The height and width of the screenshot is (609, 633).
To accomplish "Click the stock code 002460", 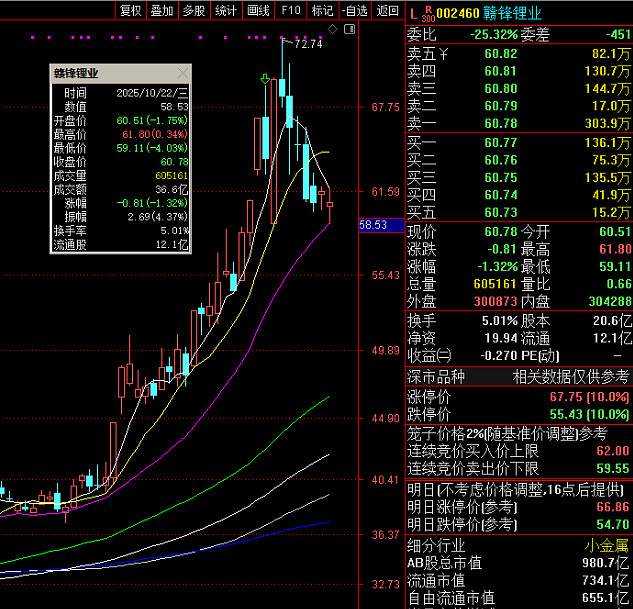I will [457, 13].
